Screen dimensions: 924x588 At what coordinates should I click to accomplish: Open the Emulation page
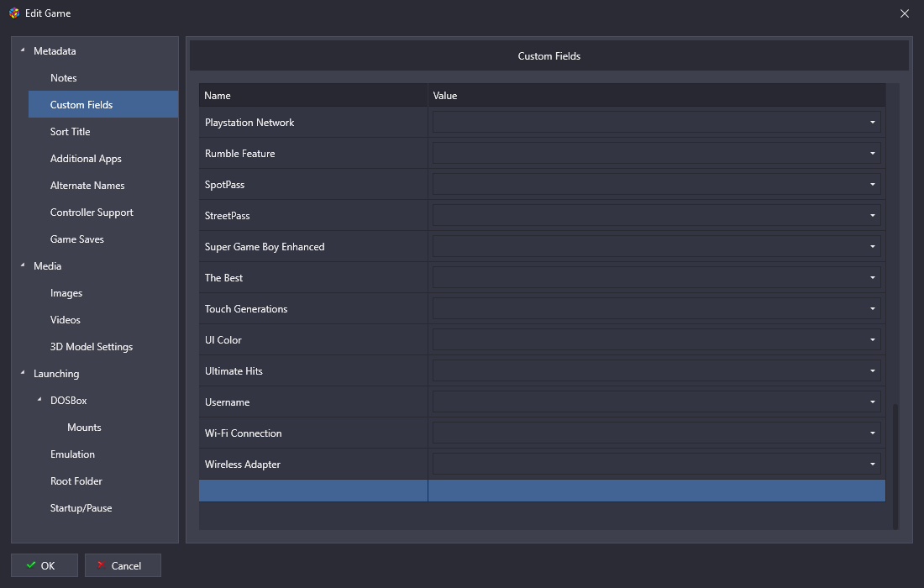coord(72,454)
